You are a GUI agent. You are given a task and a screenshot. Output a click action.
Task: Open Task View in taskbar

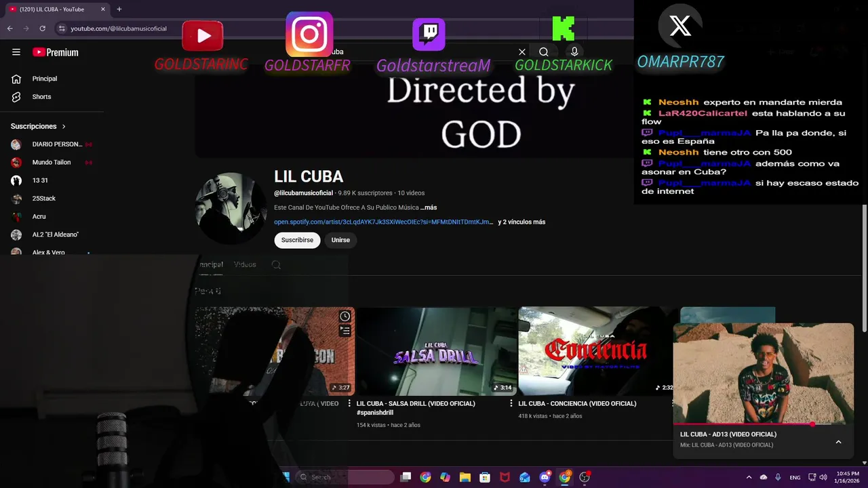pyautogui.click(x=406, y=477)
